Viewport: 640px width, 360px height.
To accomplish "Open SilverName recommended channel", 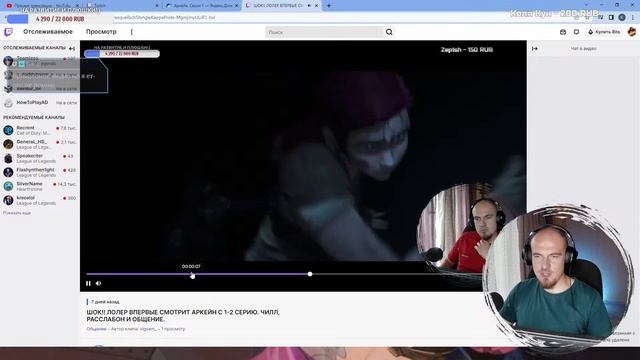I will pos(40,186).
